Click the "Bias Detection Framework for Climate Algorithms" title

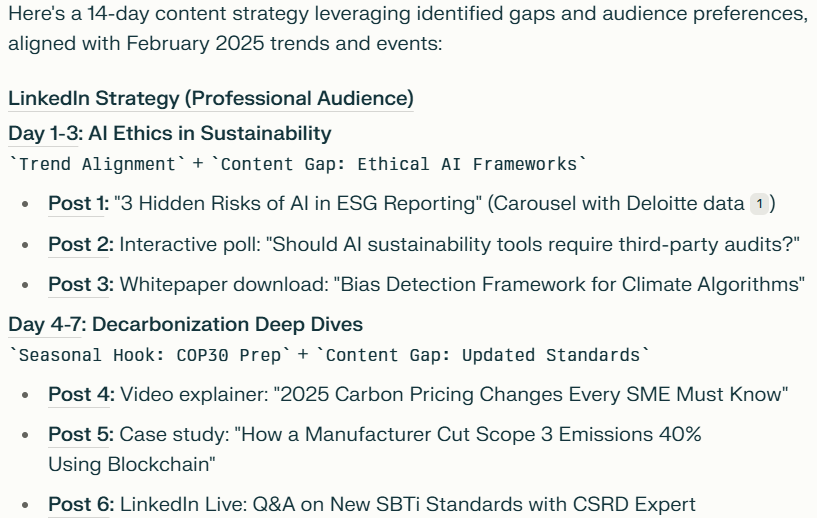(x=569, y=284)
